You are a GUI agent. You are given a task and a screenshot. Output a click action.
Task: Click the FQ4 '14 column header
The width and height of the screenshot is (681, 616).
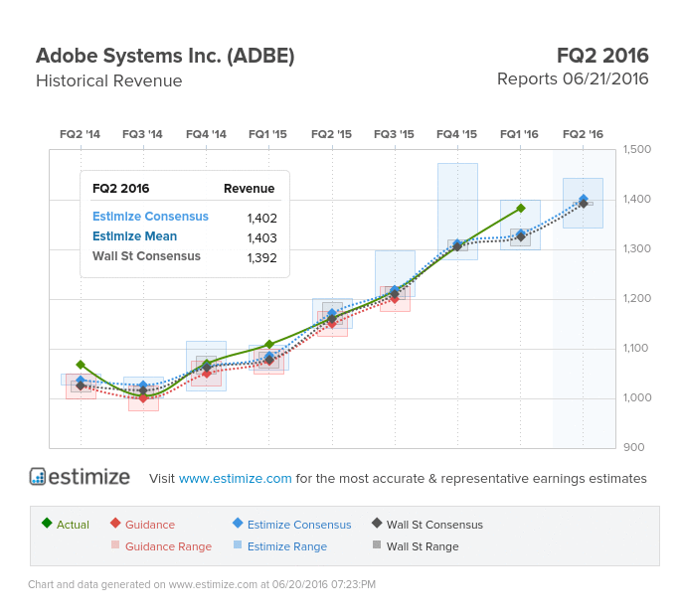(206, 134)
